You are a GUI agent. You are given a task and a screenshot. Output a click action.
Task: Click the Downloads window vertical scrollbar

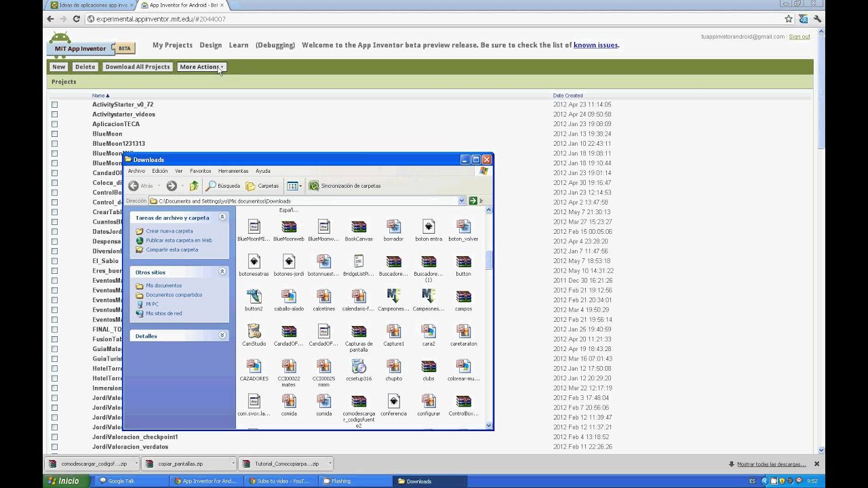489,319
